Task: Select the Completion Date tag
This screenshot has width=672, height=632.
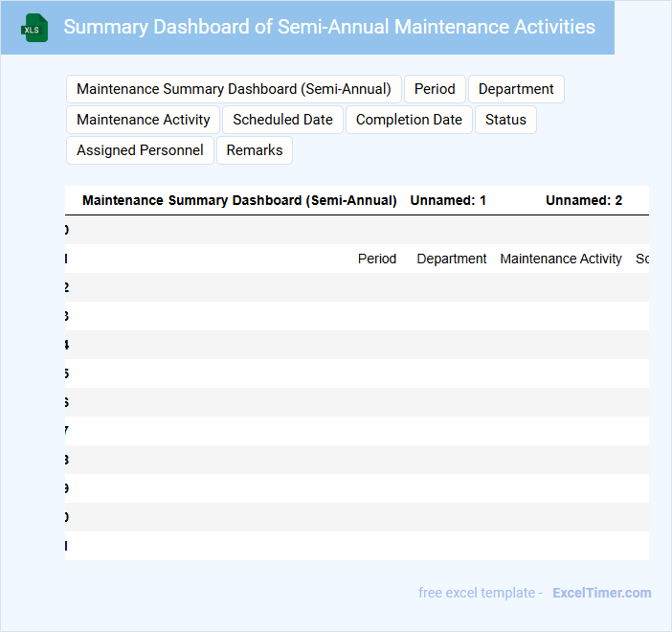Action: (409, 120)
